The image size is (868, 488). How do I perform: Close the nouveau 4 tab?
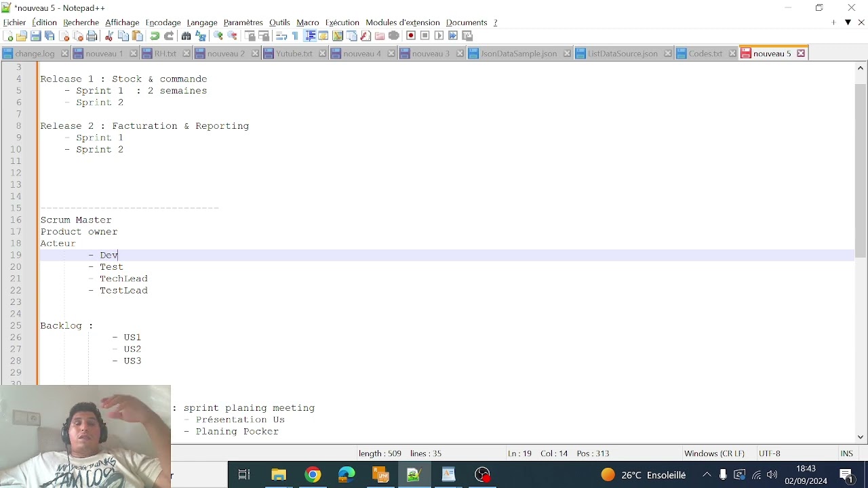pyautogui.click(x=391, y=54)
